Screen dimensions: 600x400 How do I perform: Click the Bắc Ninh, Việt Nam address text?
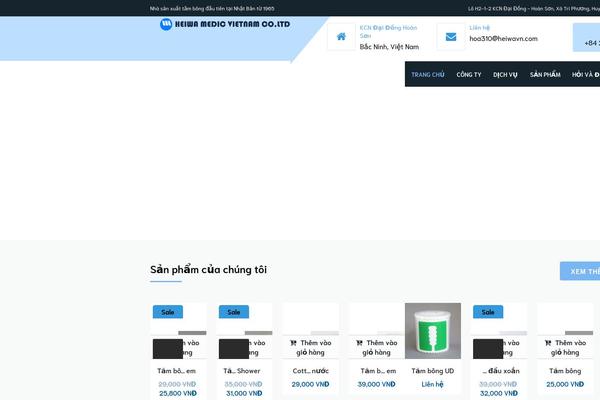tap(389, 47)
